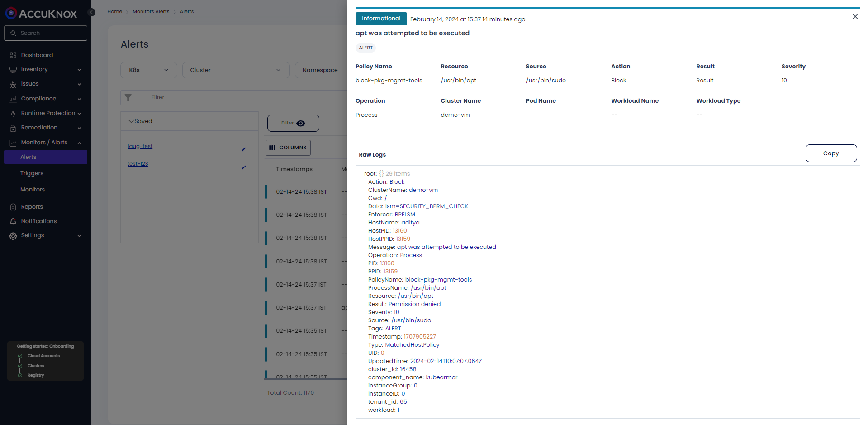Open the Monitors menu item

[x=32, y=189]
